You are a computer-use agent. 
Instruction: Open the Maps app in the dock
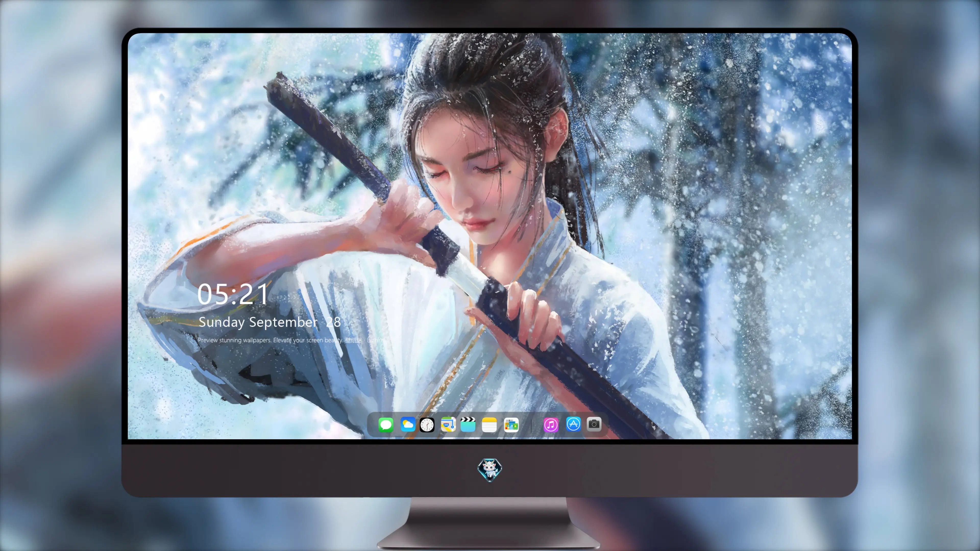pyautogui.click(x=448, y=424)
